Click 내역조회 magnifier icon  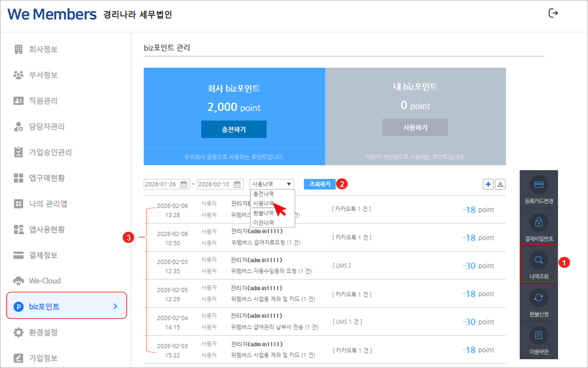pyautogui.click(x=539, y=260)
